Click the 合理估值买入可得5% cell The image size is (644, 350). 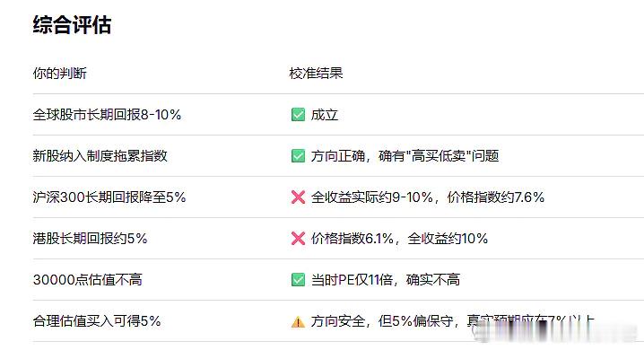[x=97, y=321]
